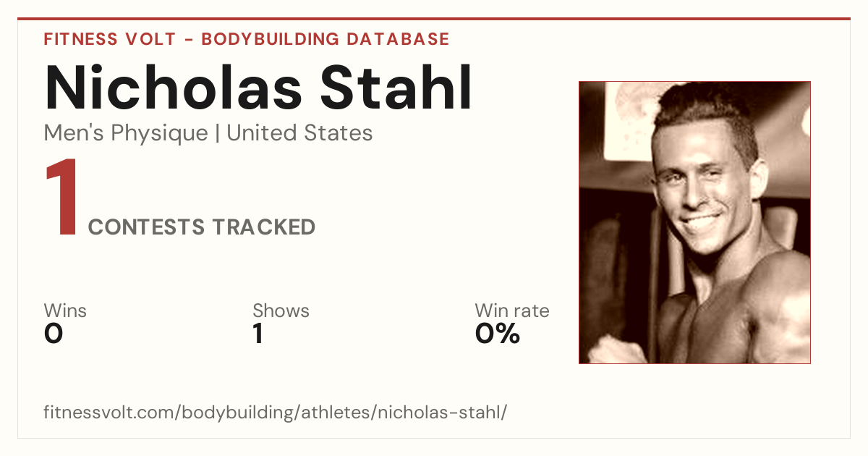Select the United States country text
The height and width of the screenshot is (456, 868).
[x=299, y=133]
